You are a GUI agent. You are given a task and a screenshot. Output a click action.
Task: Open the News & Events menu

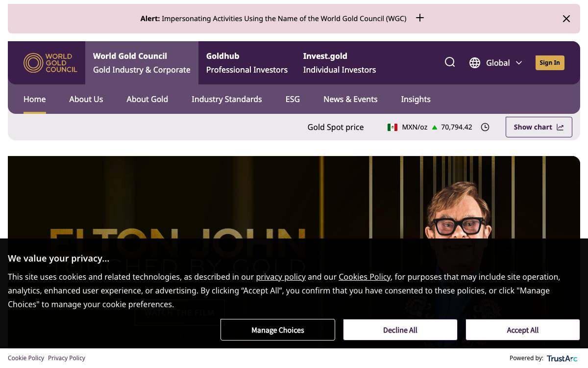350,99
